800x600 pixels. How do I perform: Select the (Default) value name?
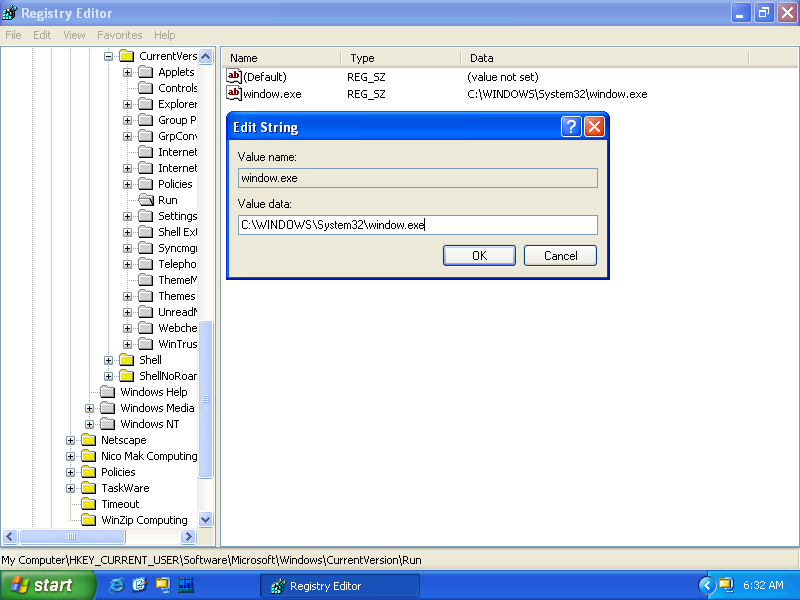(265, 77)
